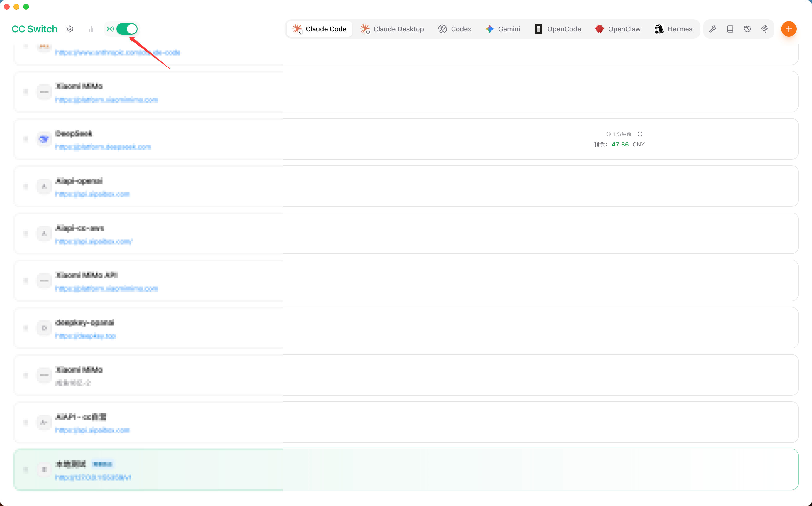Viewport: 812px width, 506px height.
Task: Grab the DeepSeek row drag handle
Action: 26,139
